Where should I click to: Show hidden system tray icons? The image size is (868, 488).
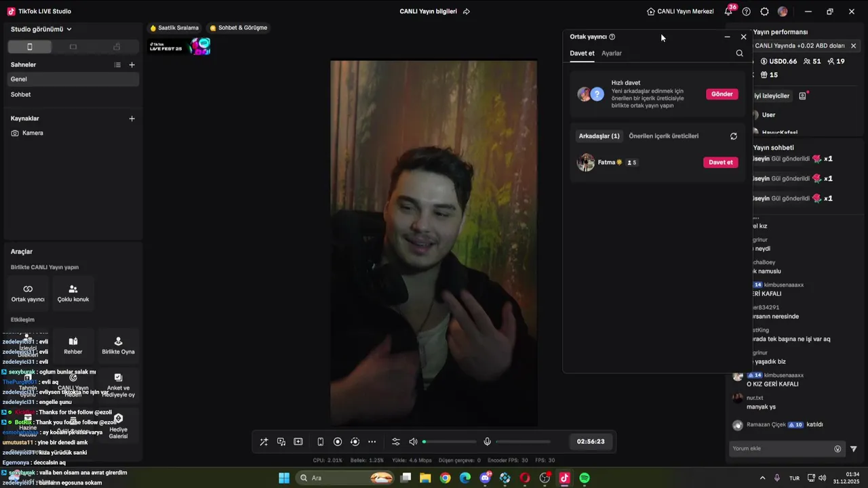pos(762,479)
